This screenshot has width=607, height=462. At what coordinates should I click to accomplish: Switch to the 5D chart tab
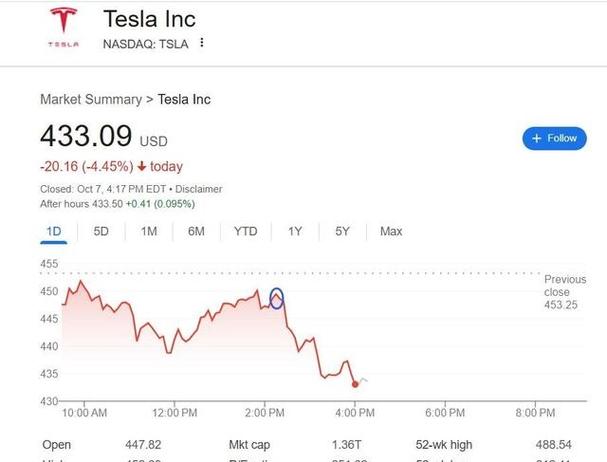click(x=101, y=231)
